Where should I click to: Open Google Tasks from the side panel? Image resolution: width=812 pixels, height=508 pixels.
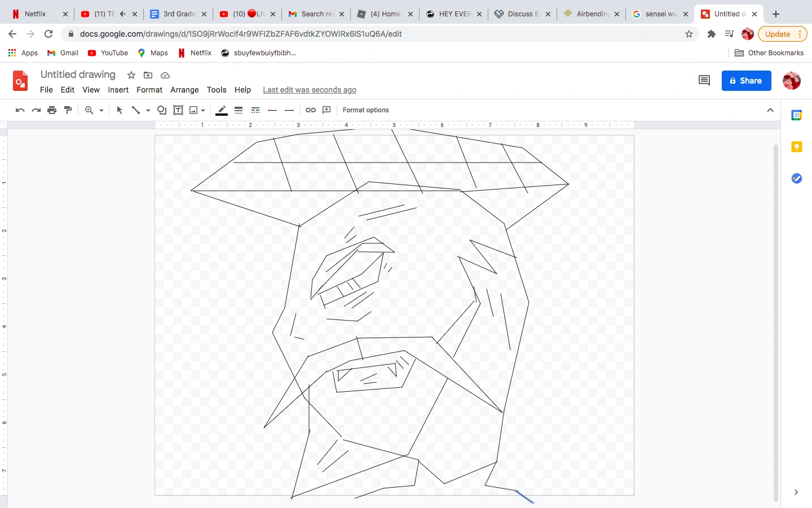[x=797, y=178]
